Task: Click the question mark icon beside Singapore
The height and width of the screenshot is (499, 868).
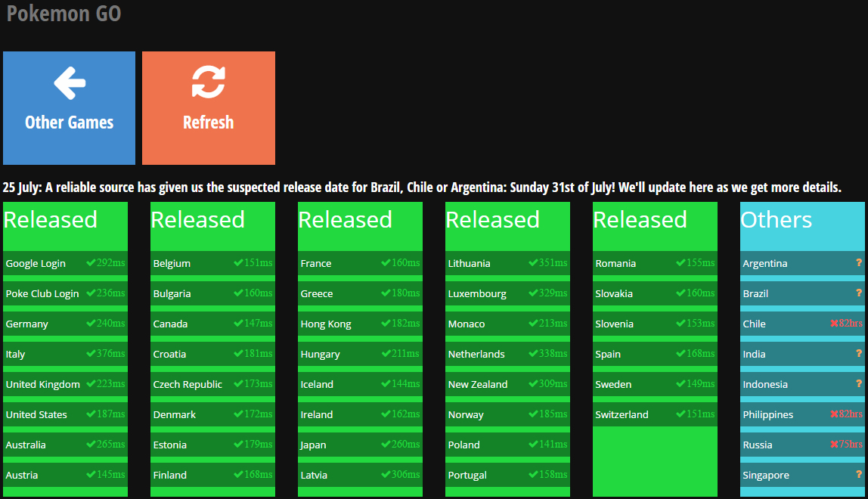Action: click(859, 475)
